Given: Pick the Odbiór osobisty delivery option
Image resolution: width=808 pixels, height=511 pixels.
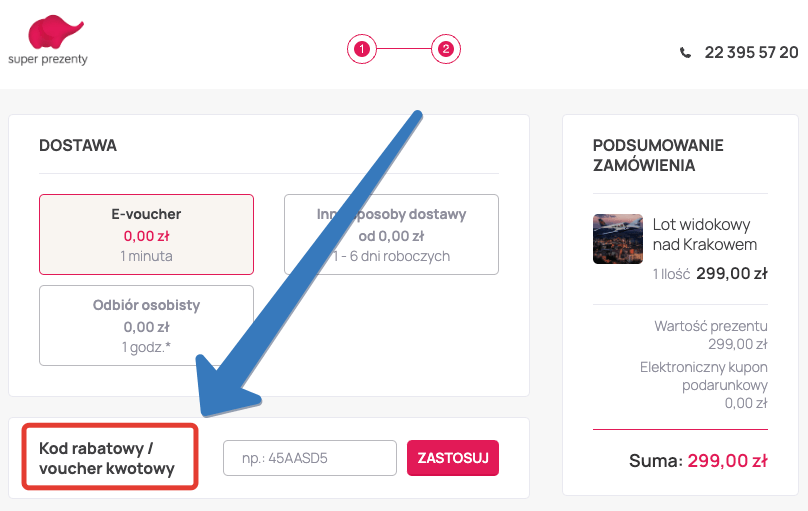Looking at the screenshot, I should (146, 325).
